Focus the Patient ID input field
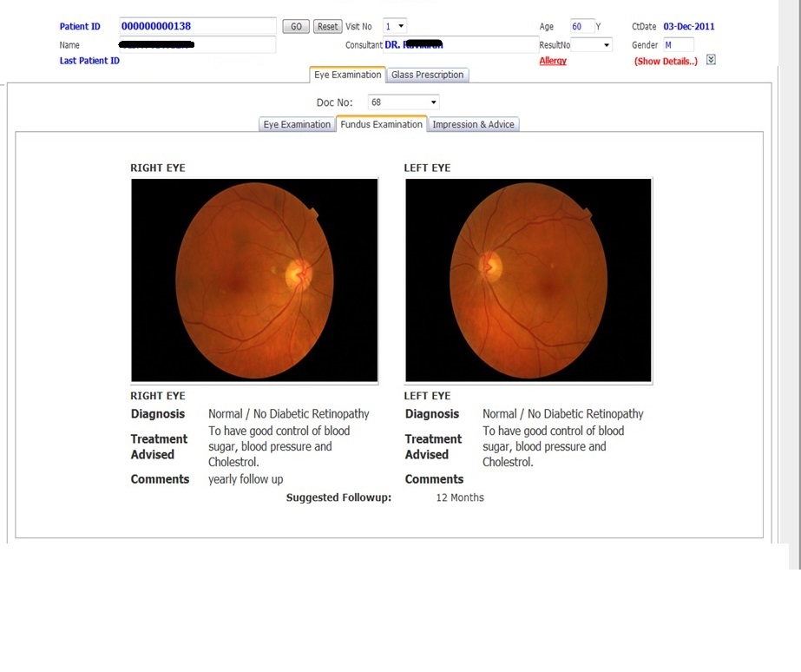The image size is (801, 672). click(x=198, y=26)
